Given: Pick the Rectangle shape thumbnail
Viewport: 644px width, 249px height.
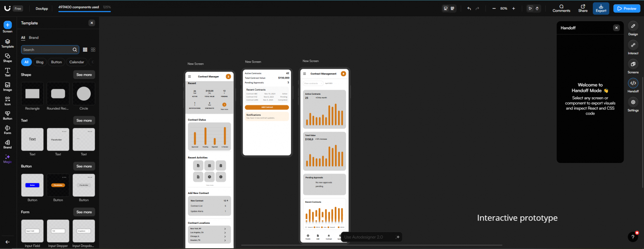Looking at the screenshot, I should point(32,93).
